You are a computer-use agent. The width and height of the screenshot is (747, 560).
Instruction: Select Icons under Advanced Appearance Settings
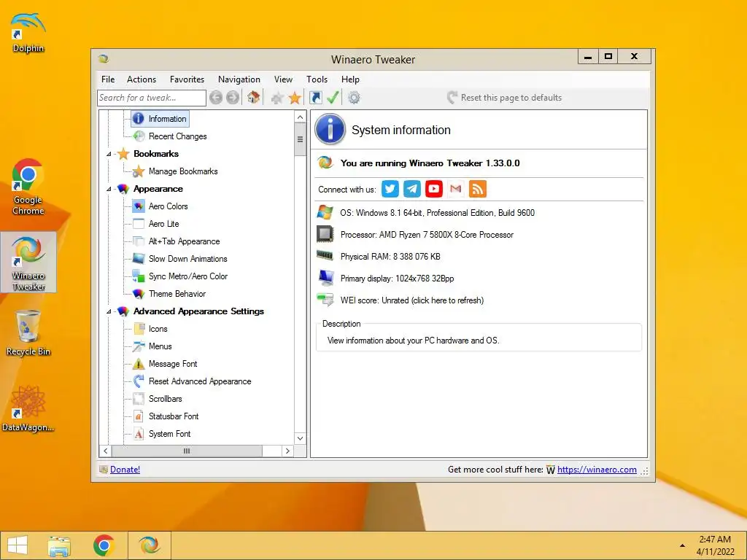(x=158, y=329)
